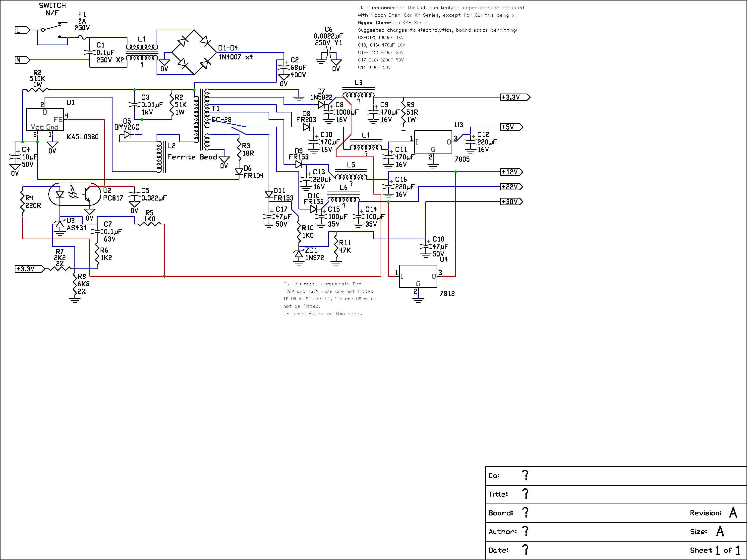Click the 'Sheet 1 of 1' text
Viewport: 747px width, 560px height.
(x=715, y=551)
